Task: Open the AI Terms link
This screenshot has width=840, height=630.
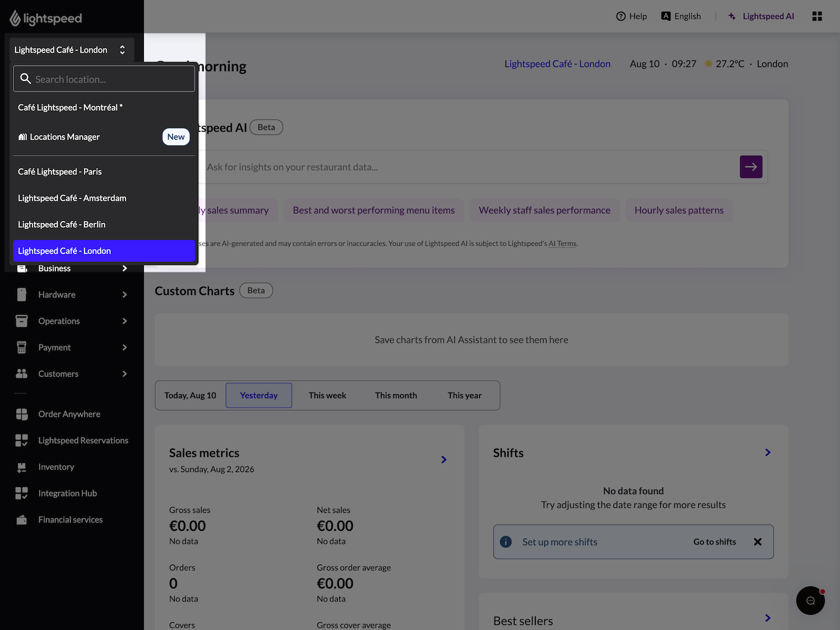Action: (562, 244)
